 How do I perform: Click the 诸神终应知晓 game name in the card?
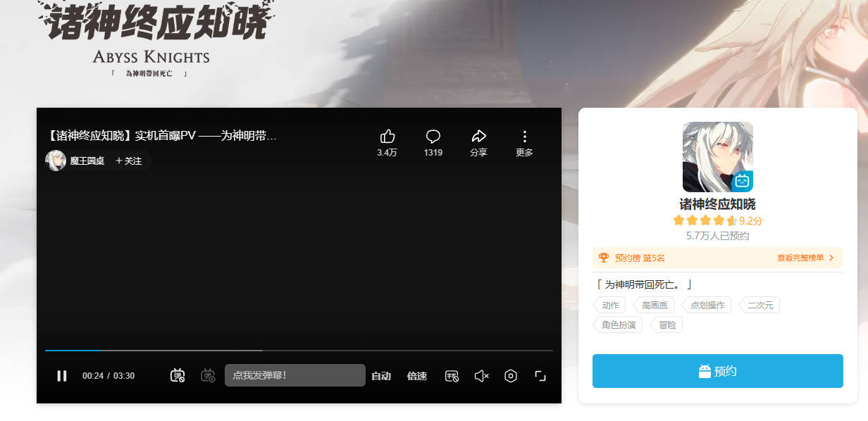pyautogui.click(x=717, y=204)
